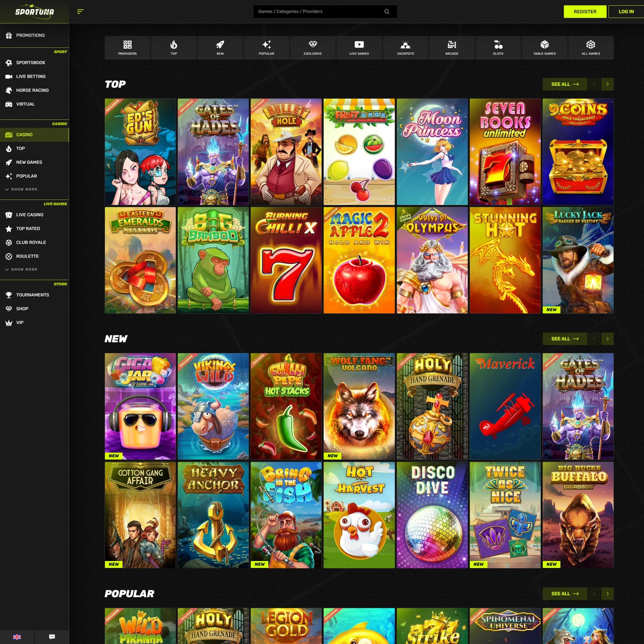644x644 pixels.
Task: Click next arrow in New section
Action: click(607, 339)
